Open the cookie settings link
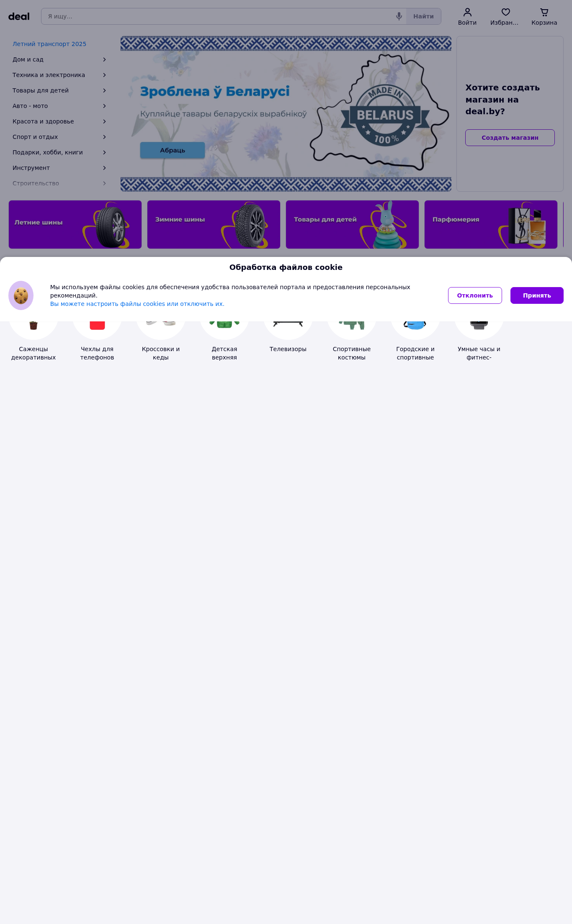 click(137, 304)
